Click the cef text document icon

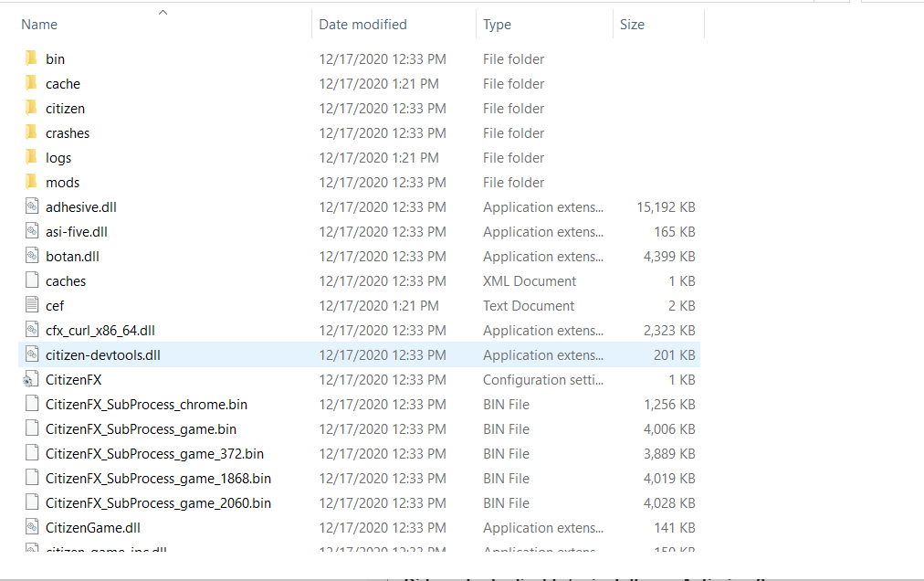pyautogui.click(x=32, y=305)
